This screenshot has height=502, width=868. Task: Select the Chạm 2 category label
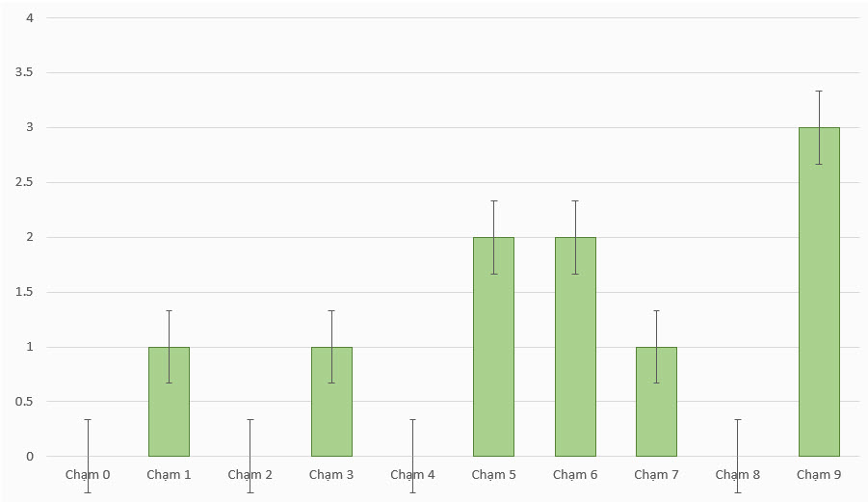point(250,475)
